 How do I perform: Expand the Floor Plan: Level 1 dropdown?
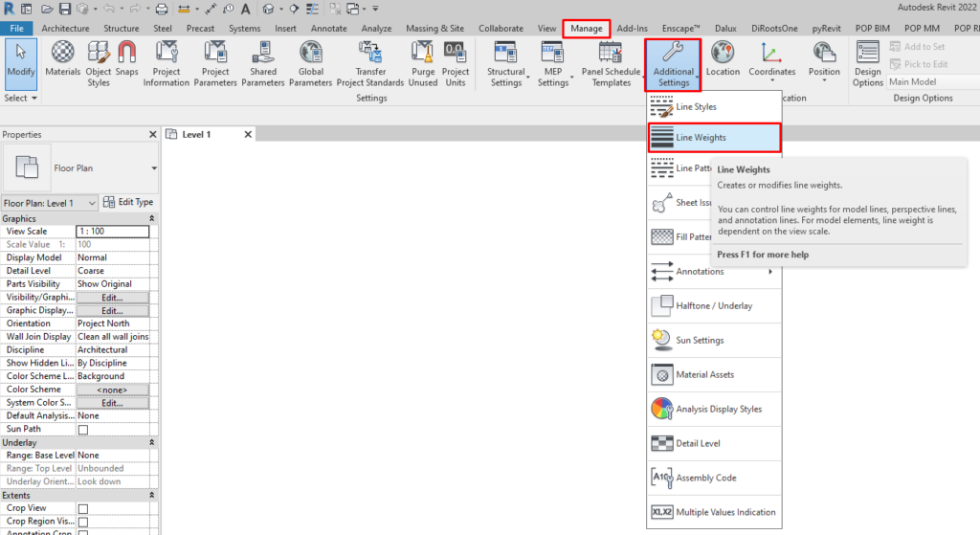[x=92, y=203]
